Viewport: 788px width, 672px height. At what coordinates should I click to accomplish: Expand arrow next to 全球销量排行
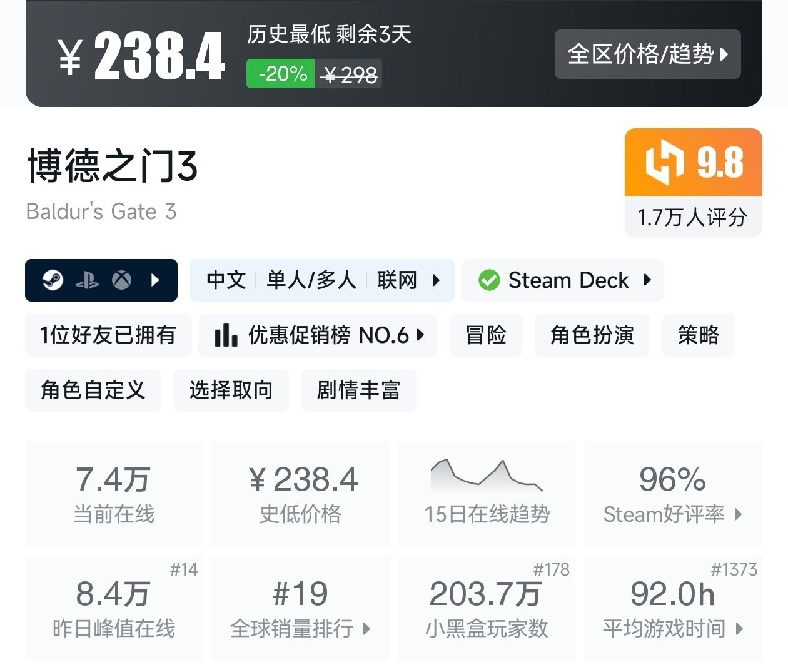click(x=367, y=628)
